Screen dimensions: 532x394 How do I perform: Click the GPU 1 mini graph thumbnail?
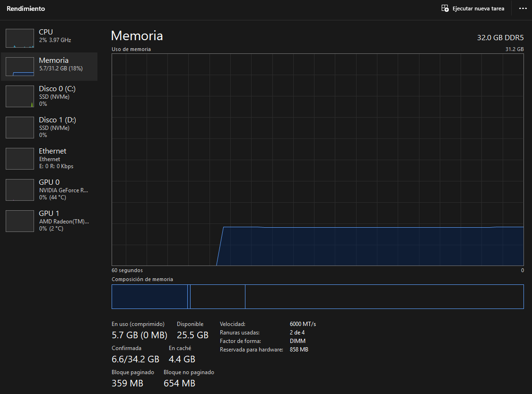click(20, 221)
